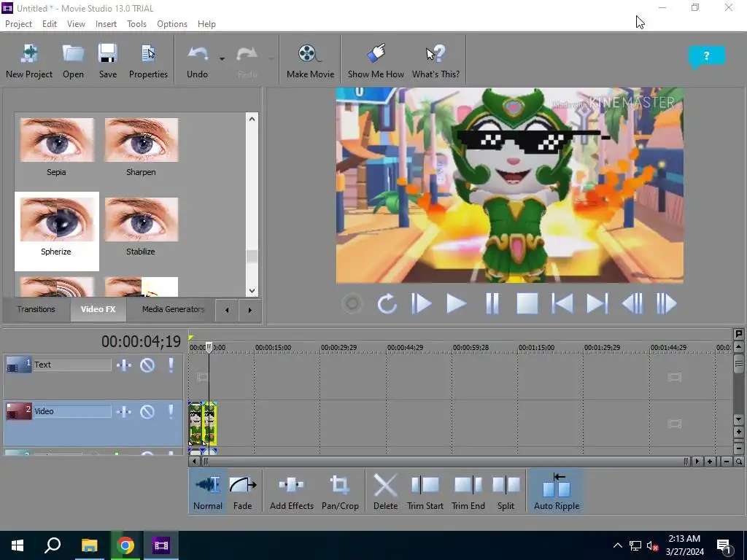747x560 pixels.
Task: Click Add Effects button
Action: click(292, 491)
